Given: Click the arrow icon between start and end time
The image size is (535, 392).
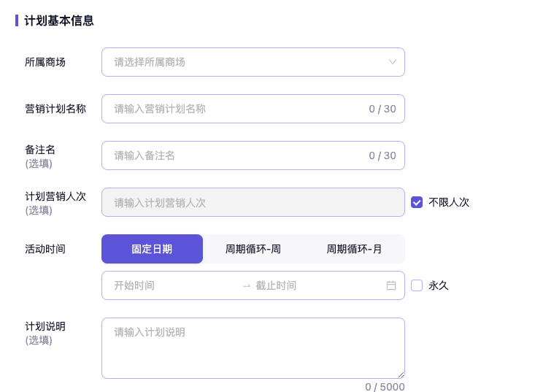Looking at the screenshot, I should (x=247, y=285).
